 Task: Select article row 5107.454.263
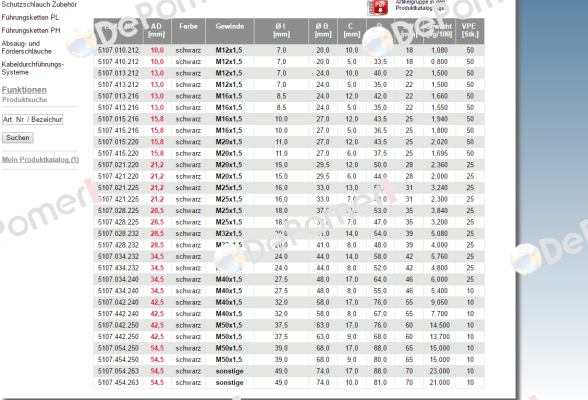point(289,383)
